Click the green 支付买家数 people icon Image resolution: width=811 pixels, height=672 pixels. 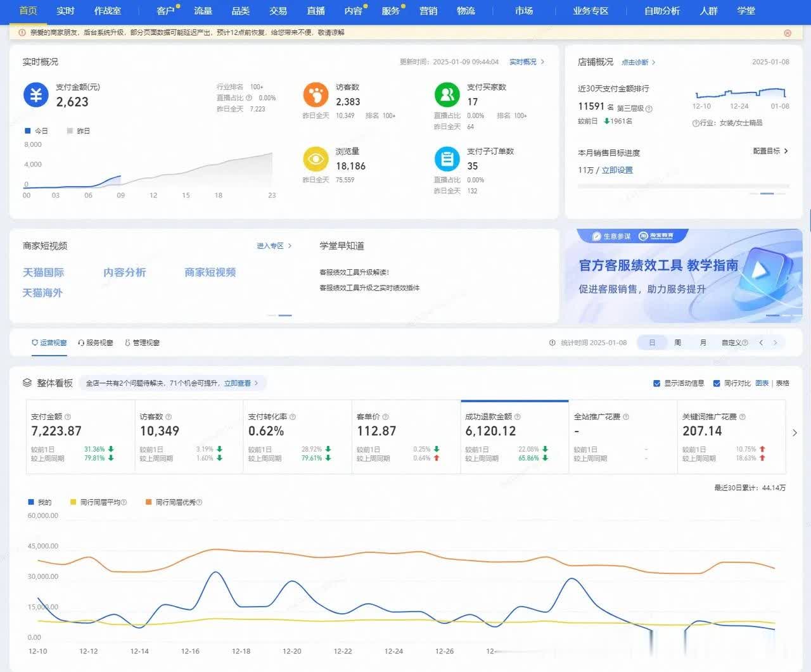pyautogui.click(x=447, y=95)
